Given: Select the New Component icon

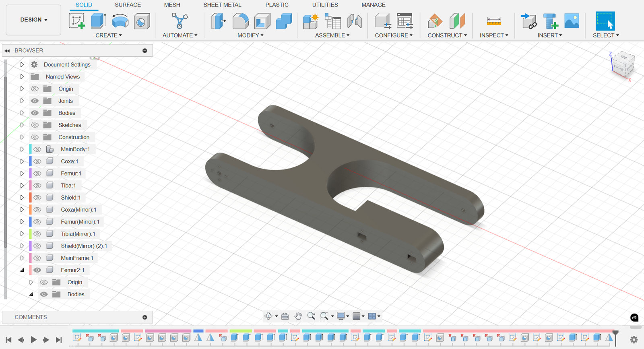Looking at the screenshot, I should point(311,21).
